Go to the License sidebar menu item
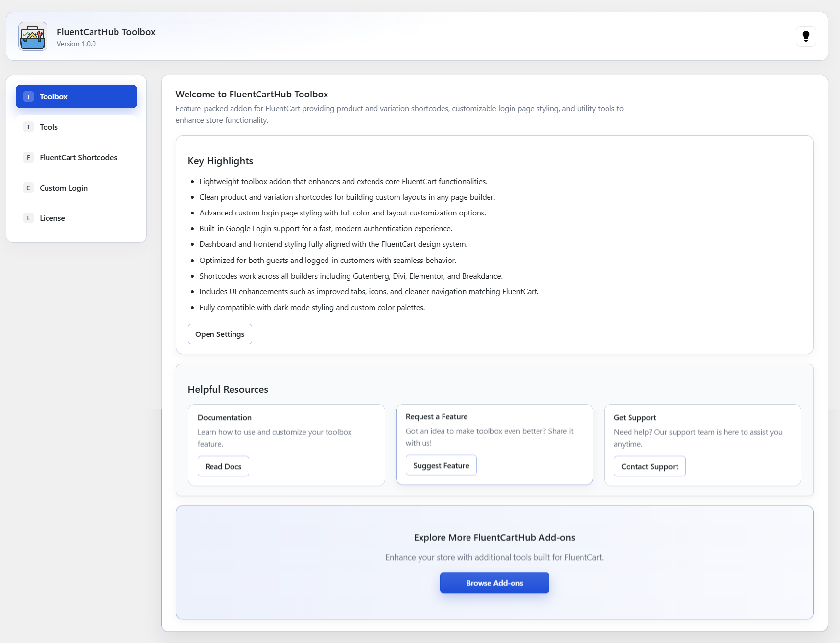840x643 pixels. point(52,218)
